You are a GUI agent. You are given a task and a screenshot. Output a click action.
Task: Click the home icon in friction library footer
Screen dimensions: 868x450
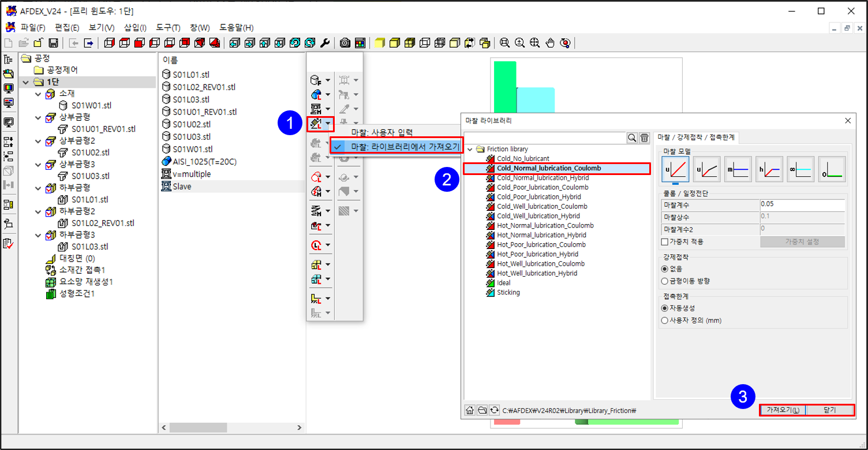pos(470,410)
